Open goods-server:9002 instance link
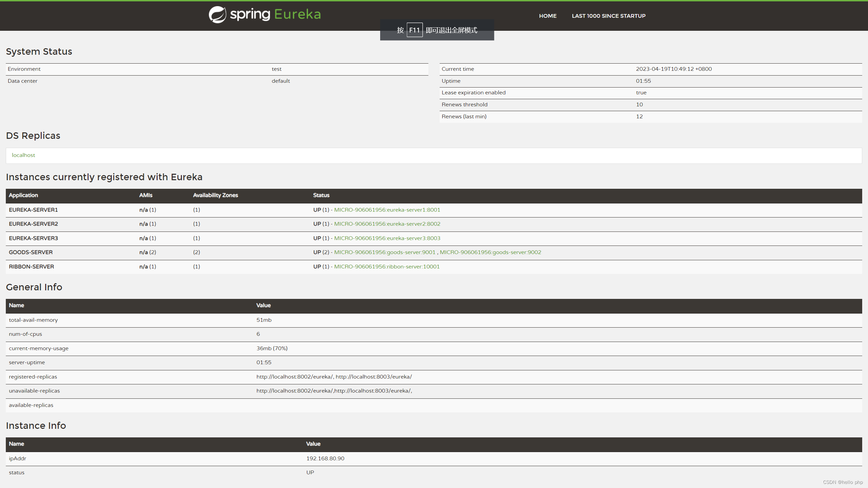 click(x=490, y=252)
